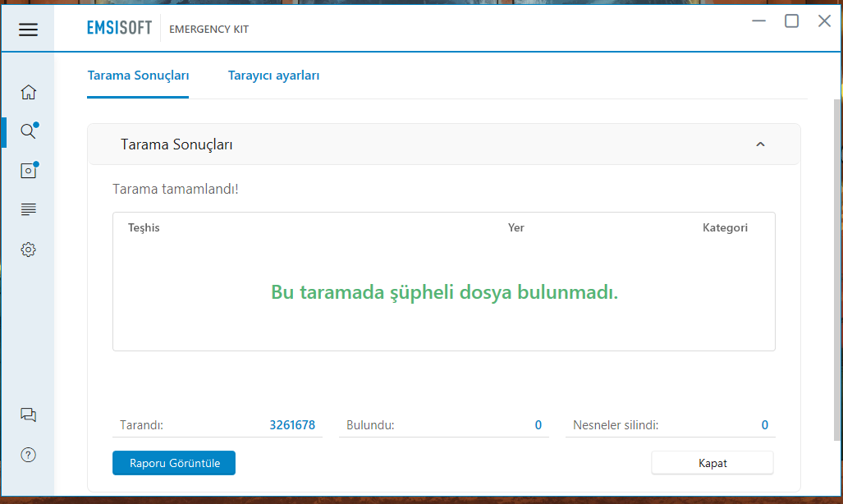The width and height of the screenshot is (843, 504).
Task: Open the help question mark icon
Action: [29, 455]
